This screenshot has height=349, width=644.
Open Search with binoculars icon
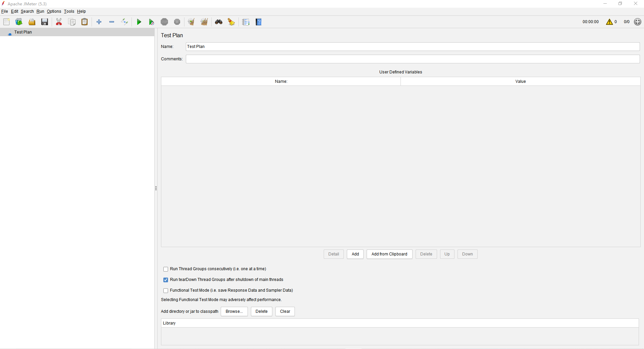(219, 22)
